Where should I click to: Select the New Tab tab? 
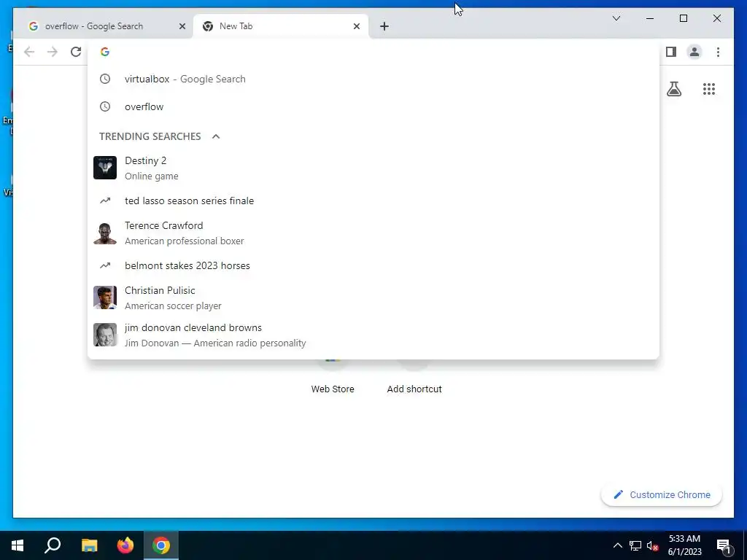(x=281, y=26)
